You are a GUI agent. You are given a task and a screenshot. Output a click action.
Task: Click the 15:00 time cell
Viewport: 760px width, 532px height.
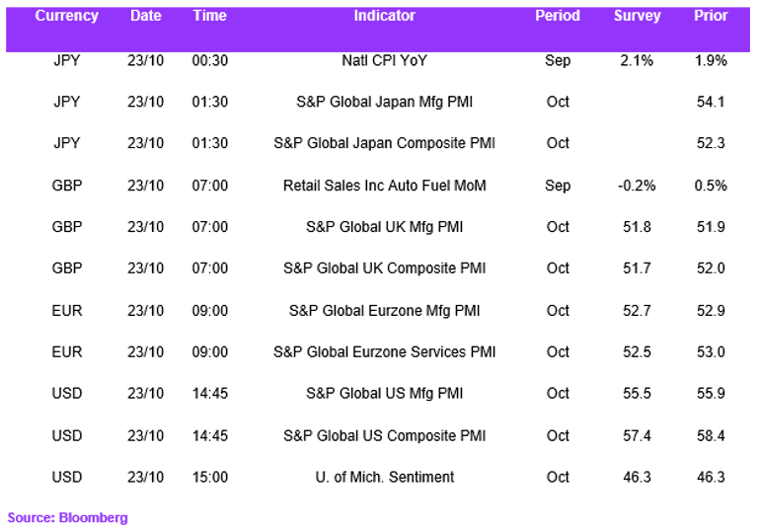pos(210,478)
